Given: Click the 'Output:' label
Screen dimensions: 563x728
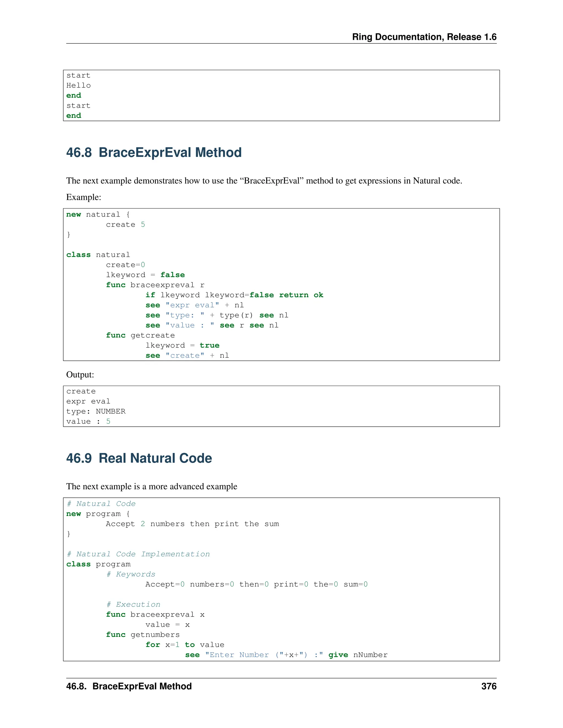Looking at the screenshot, I should [80, 374].
